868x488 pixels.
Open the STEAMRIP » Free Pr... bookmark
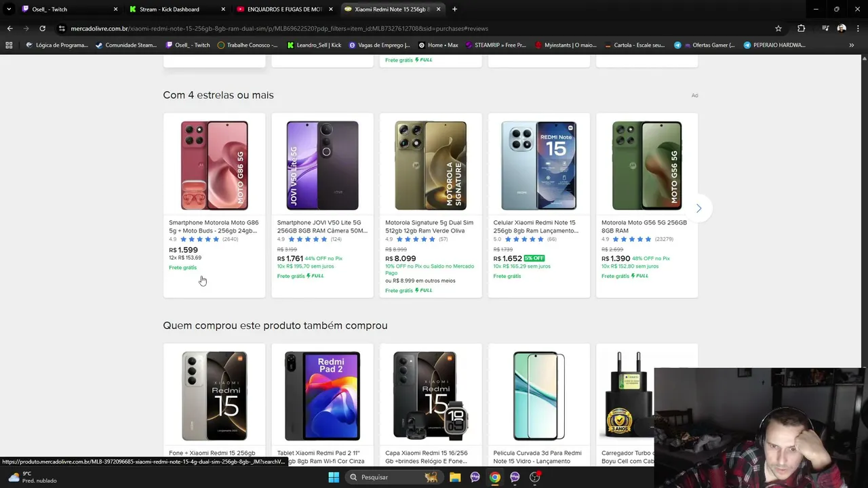496,45
